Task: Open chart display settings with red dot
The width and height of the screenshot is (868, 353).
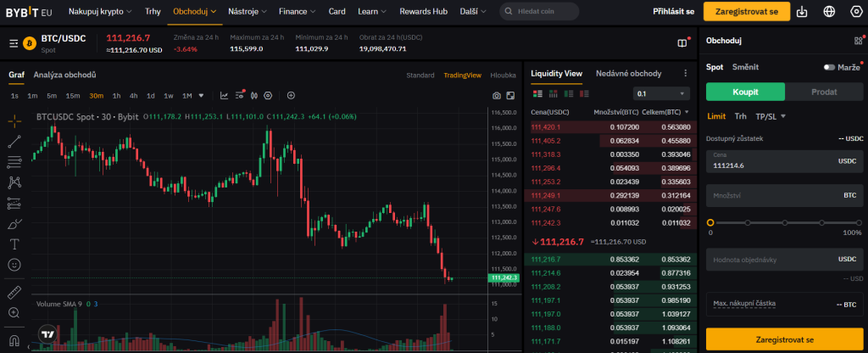Action: tap(240, 95)
